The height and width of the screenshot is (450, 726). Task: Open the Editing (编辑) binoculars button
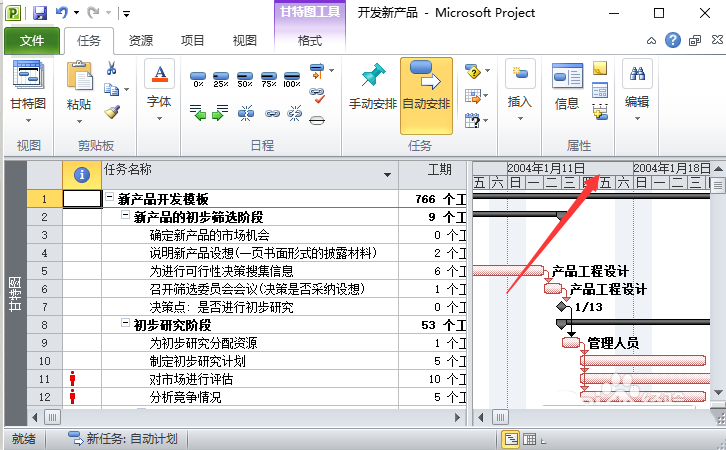click(637, 90)
